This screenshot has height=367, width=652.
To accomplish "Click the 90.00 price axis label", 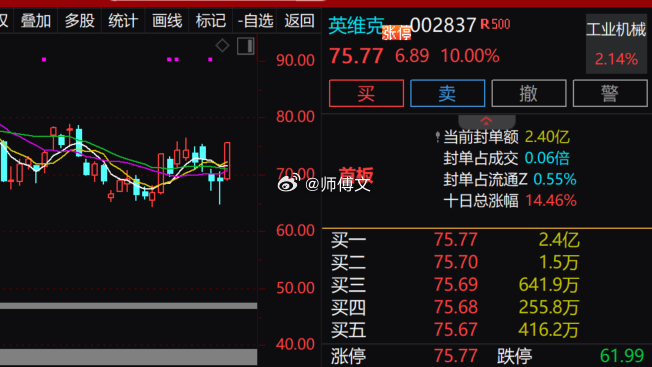I will [295, 60].
